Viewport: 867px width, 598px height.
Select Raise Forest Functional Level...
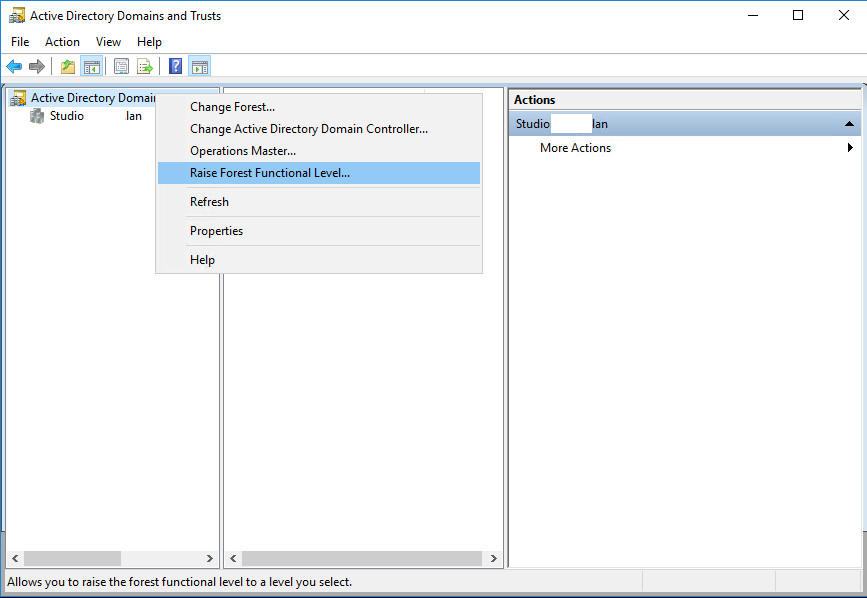click(x=319, y=173)
